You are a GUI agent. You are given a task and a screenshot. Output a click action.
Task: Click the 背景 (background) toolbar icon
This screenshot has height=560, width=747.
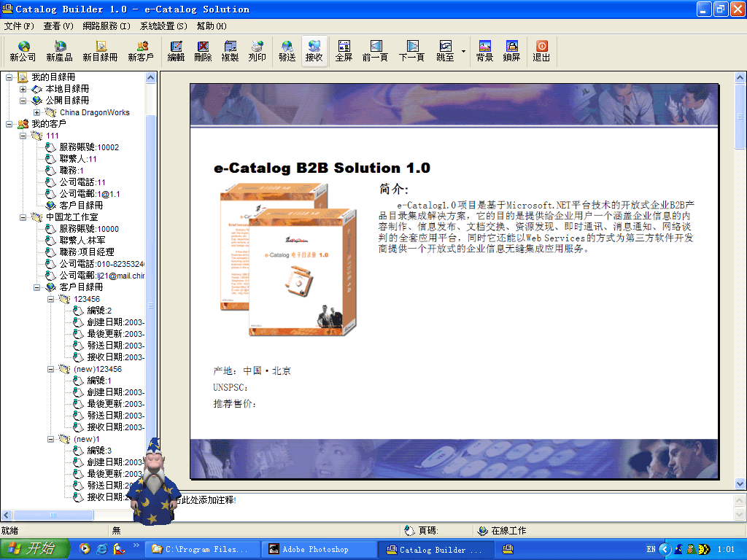point(484,52)
